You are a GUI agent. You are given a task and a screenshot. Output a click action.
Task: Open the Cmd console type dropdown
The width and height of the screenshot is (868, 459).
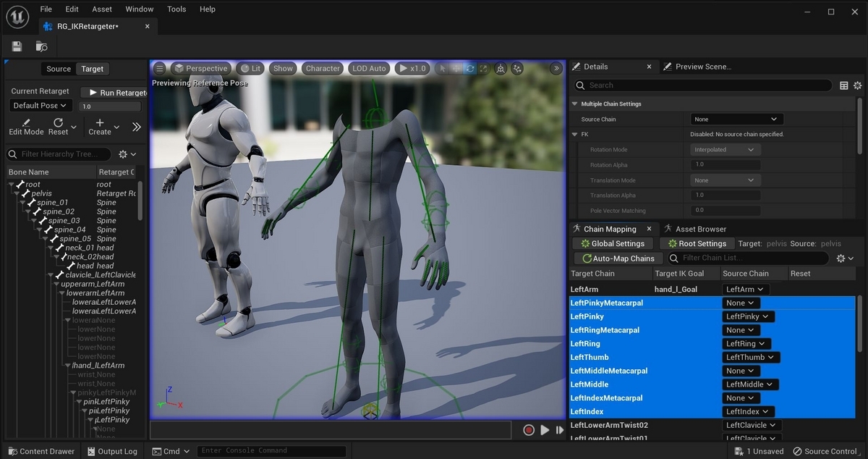pyautogui.click(x=171, y=451)
